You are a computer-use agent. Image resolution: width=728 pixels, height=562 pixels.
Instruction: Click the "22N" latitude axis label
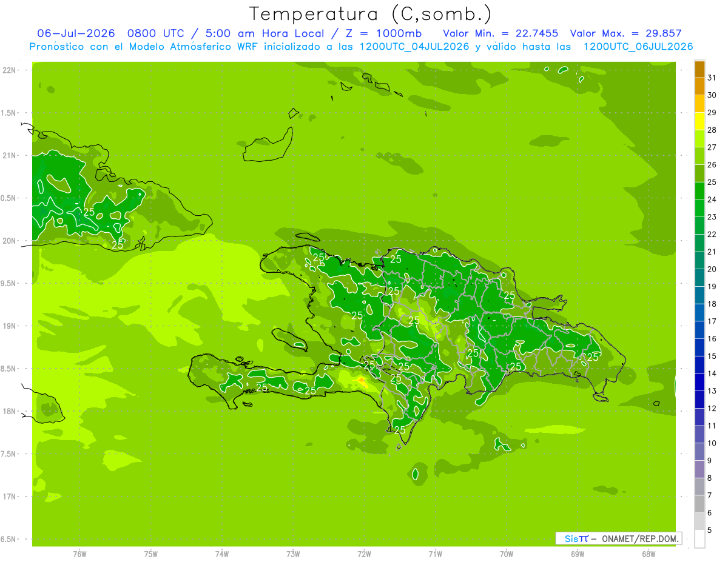tap(10, 70)
